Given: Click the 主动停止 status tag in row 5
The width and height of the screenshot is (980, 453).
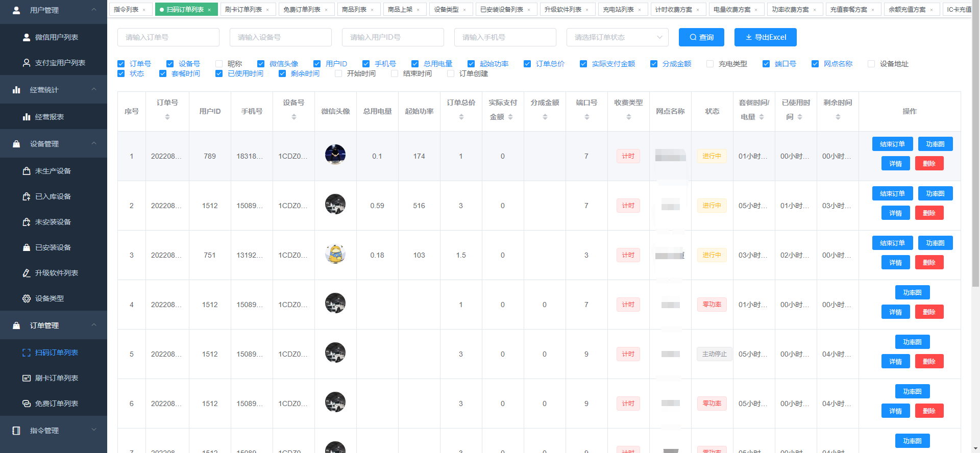Looking at the screenshot, I should pyautogui.click(x=714, y=354).
